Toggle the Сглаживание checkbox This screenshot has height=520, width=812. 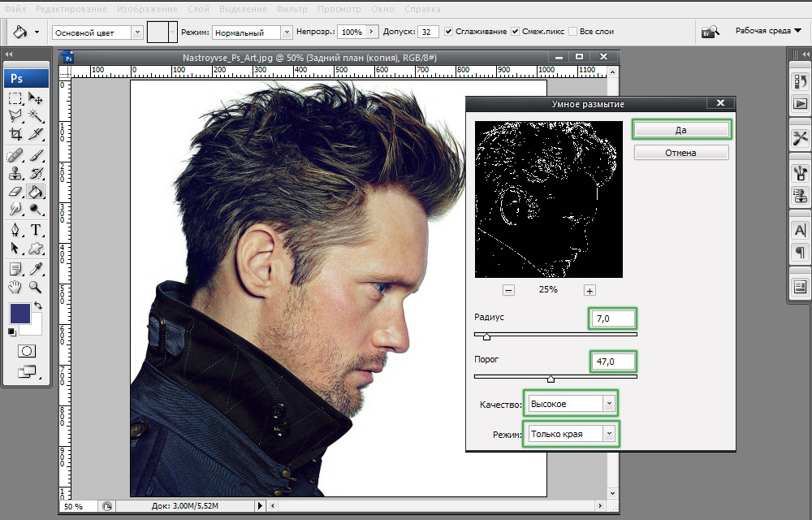pyautogui.click(x=448, y=32)
